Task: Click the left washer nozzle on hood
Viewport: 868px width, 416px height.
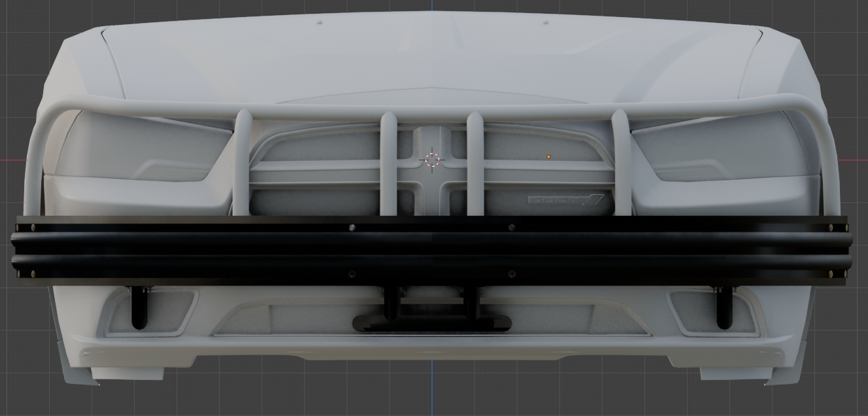Action: tap(320, 22)
